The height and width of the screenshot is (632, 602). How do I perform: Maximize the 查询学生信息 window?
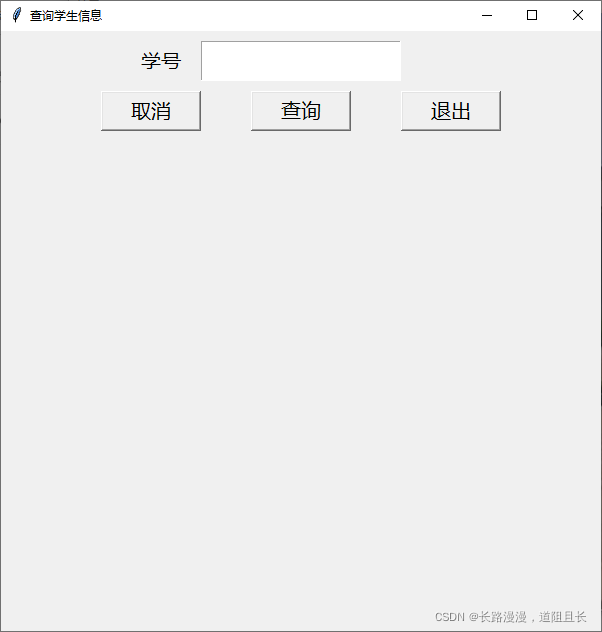click(532, 15)
